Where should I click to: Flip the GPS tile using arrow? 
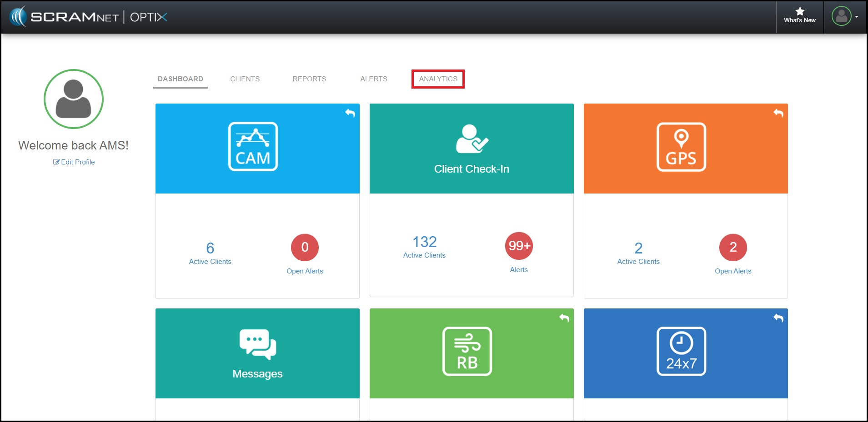[x=778, y=113]
